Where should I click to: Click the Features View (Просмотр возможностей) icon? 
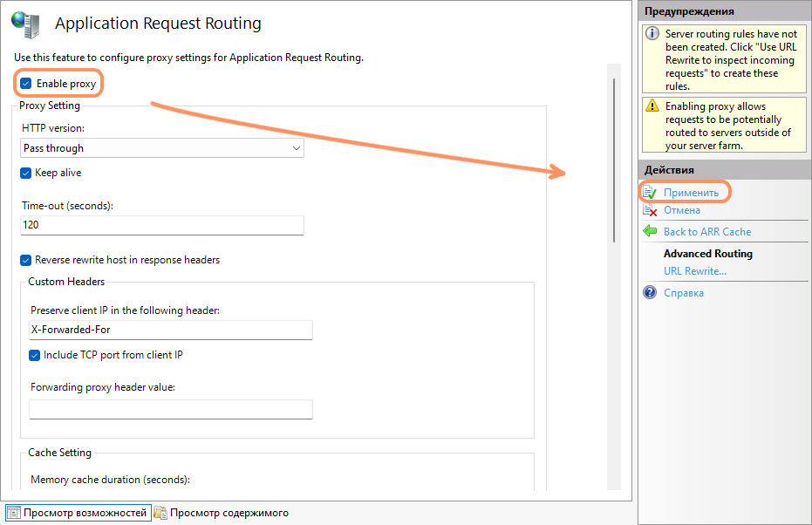(13, 513)
